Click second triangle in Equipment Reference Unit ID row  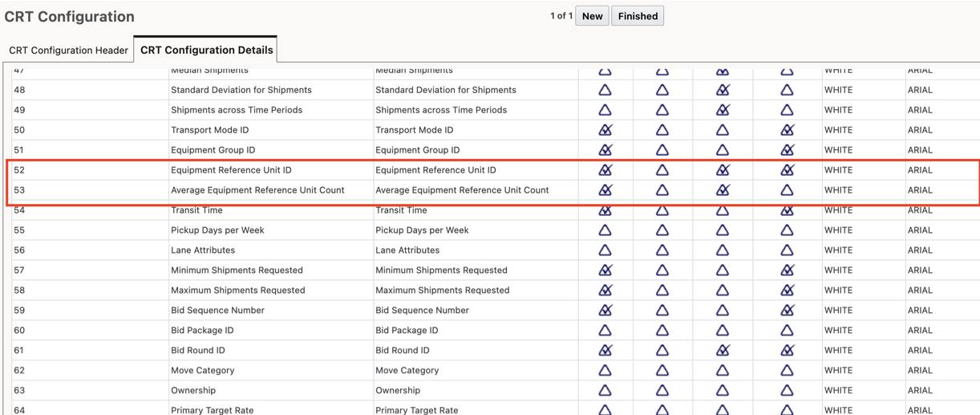pos(662,170)
